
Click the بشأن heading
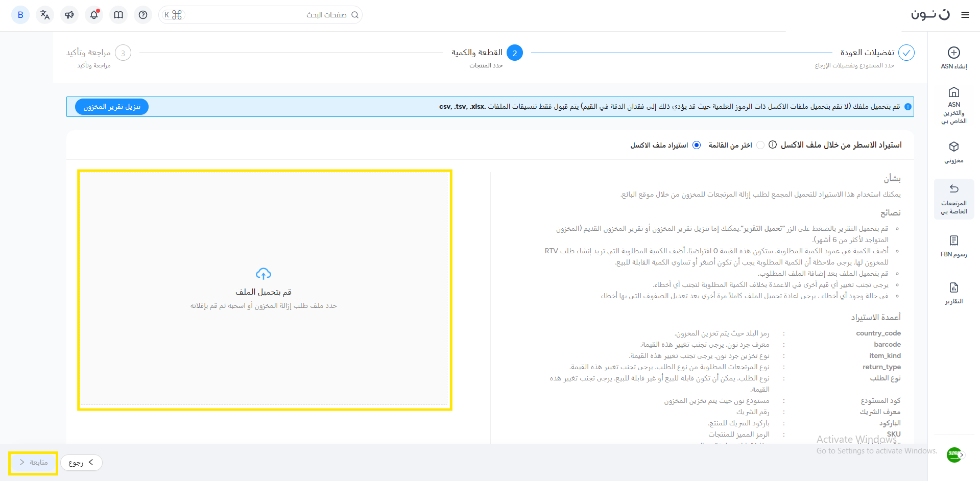[893, 179]
